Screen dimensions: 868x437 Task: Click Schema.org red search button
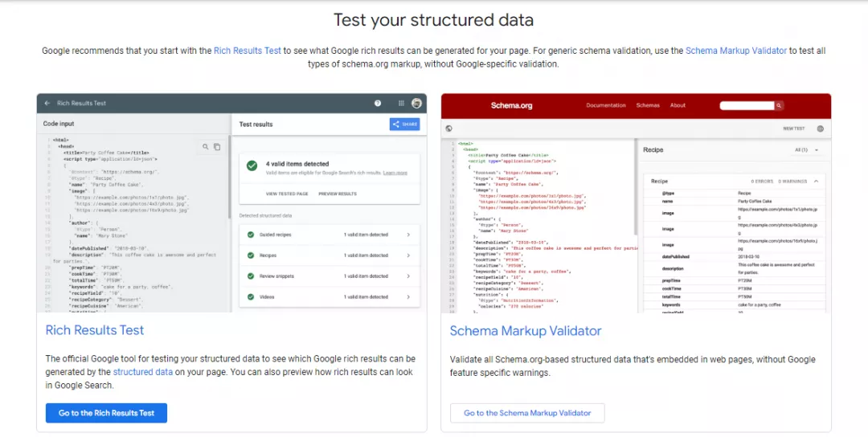click(x=779, y=106)
